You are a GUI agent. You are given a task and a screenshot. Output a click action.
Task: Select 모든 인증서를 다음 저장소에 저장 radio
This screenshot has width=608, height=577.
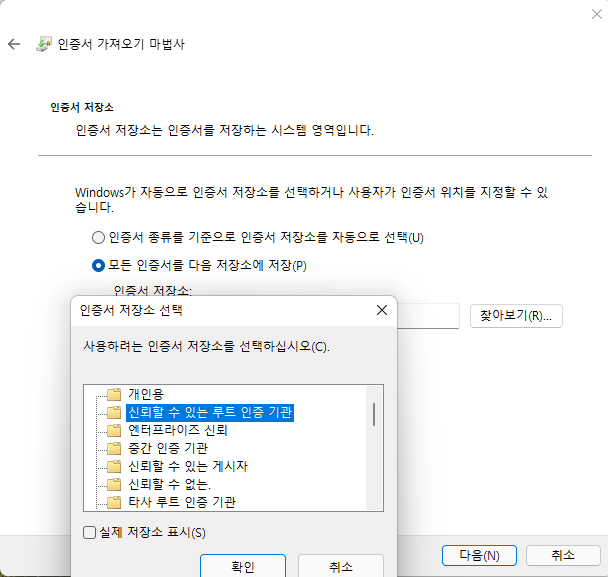tap(98, 266)
